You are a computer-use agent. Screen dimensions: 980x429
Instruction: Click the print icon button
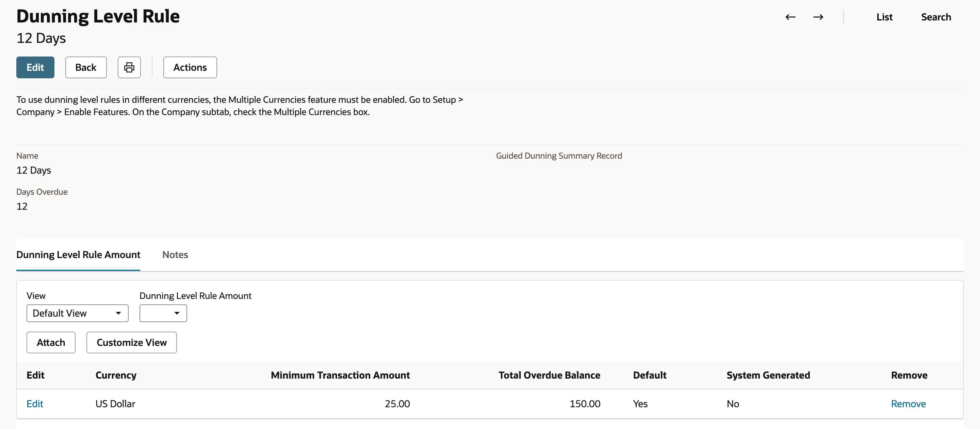pyautogui.click(x=129, y=67)
